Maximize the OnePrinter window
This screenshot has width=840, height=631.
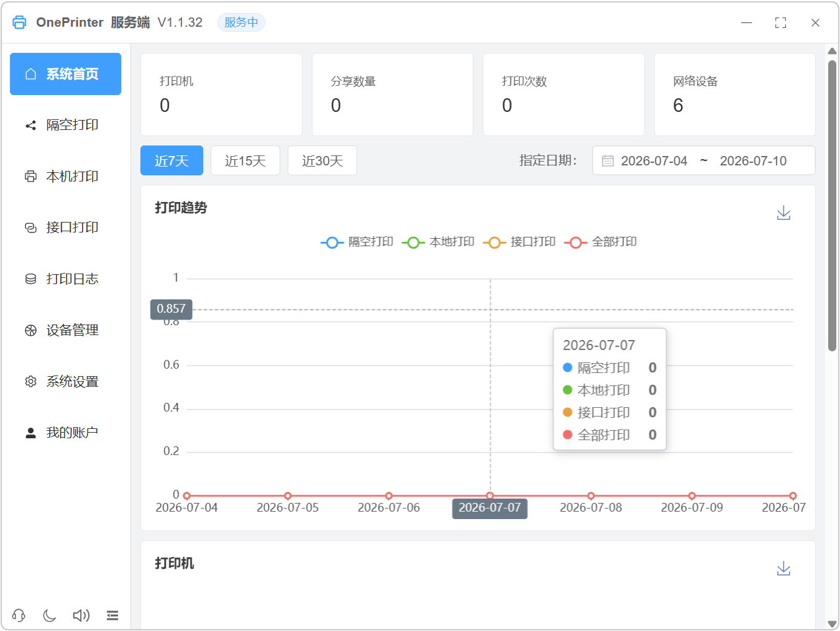(781, 22)
